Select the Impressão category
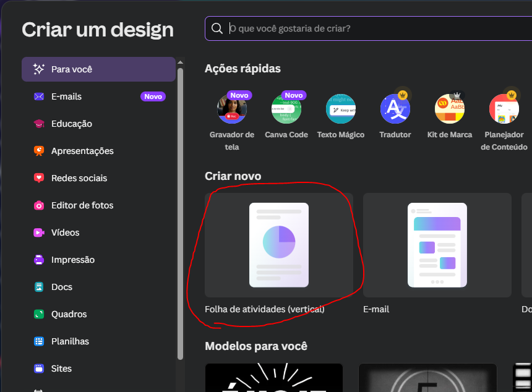The width and height of the screenshot is (532, 392). [73, 260]
